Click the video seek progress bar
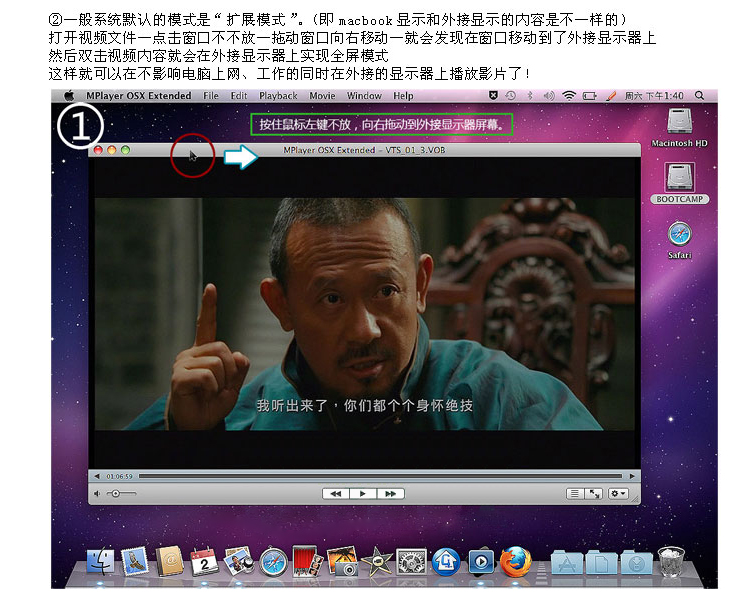750x598 pixels. [380, 476]
